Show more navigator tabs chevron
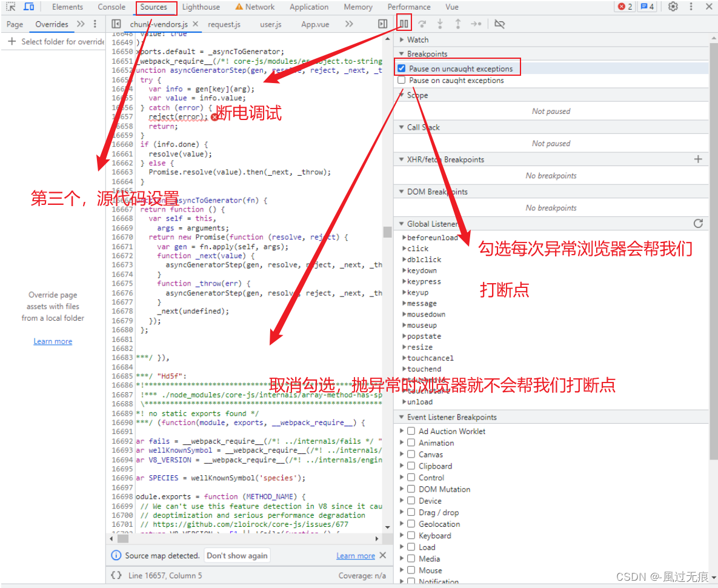Viewport: 718px width, 588px height. coord(81,24)
